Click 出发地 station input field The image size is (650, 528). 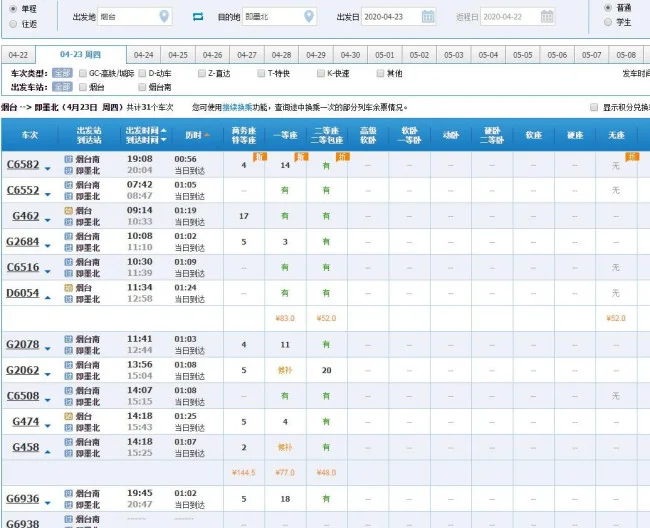point(134,17)
